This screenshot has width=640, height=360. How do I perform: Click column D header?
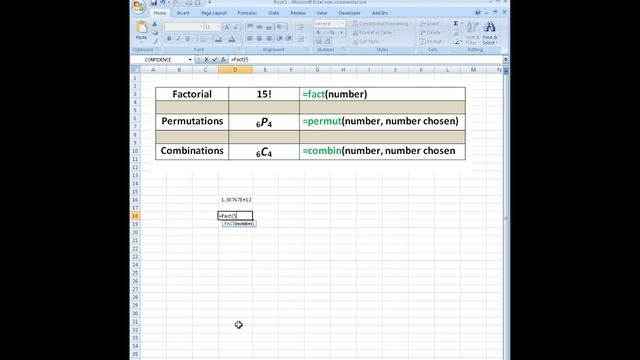pos(235,70)
